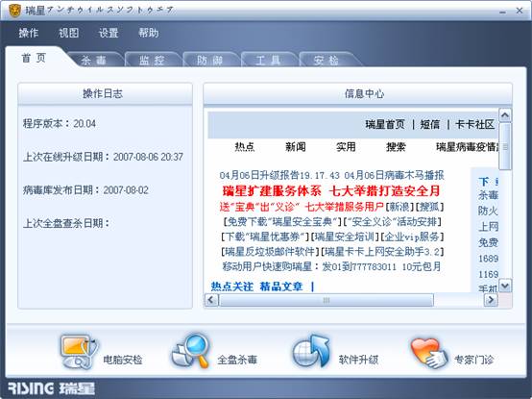This screenshot has height=399, width=532.
Task: Click the RISING 瑞星 brand logo
Action: [x=51, y=388]
